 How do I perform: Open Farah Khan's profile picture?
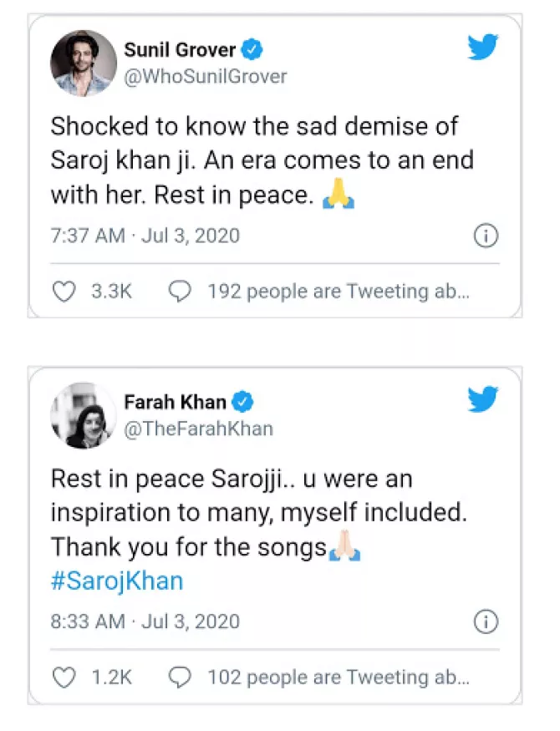(x=84, y=415)
